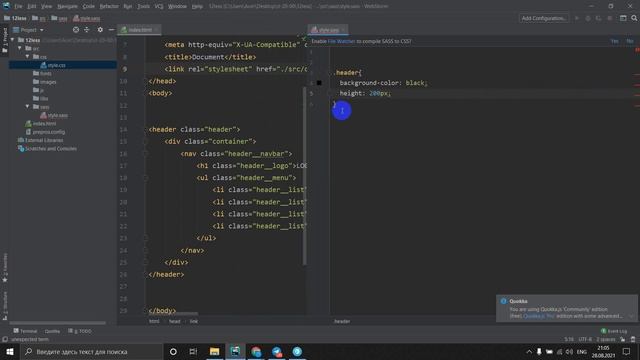Click the project window layout icon near search

pyautogui.click(x=623, y=18)
